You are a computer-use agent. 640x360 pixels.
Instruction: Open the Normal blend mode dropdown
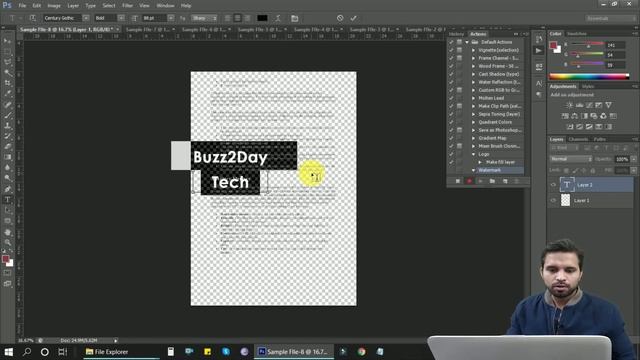[x=571, y=159]
